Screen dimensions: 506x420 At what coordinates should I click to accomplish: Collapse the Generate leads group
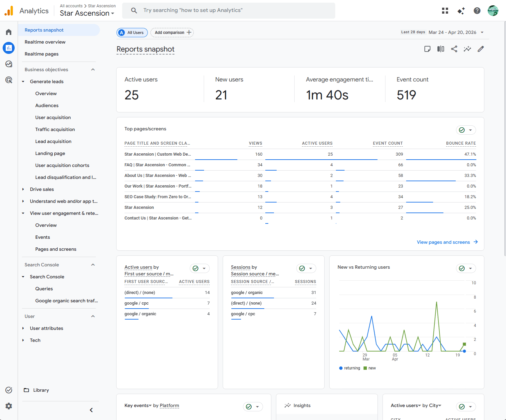[23, 81]
